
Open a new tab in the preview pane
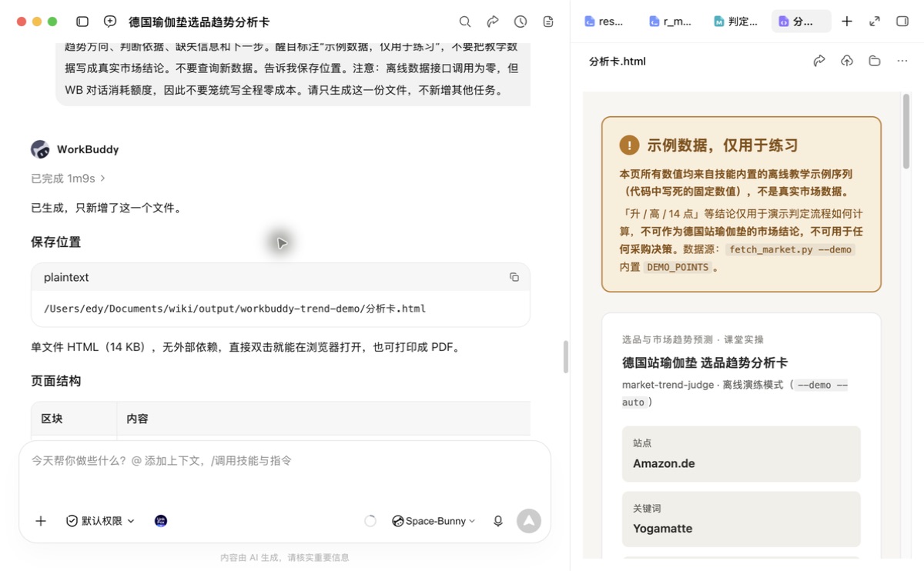tap(847, 22)
